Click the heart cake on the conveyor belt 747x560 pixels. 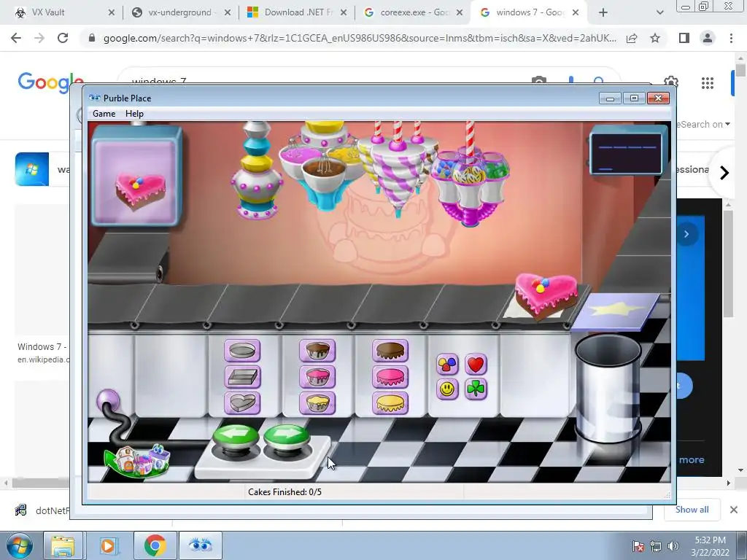(x=546, y=295)
